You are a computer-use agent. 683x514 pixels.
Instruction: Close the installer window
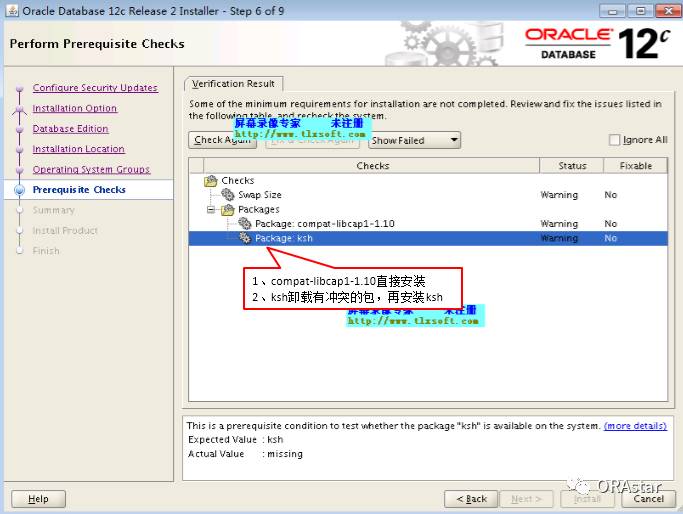coord(669,11)
